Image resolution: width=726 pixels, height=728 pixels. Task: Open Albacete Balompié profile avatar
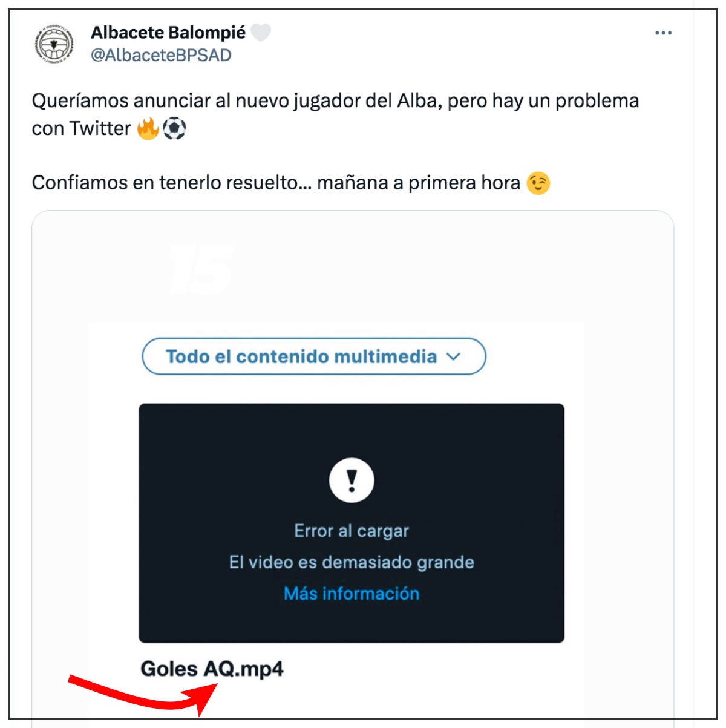(x=54, y=44)
